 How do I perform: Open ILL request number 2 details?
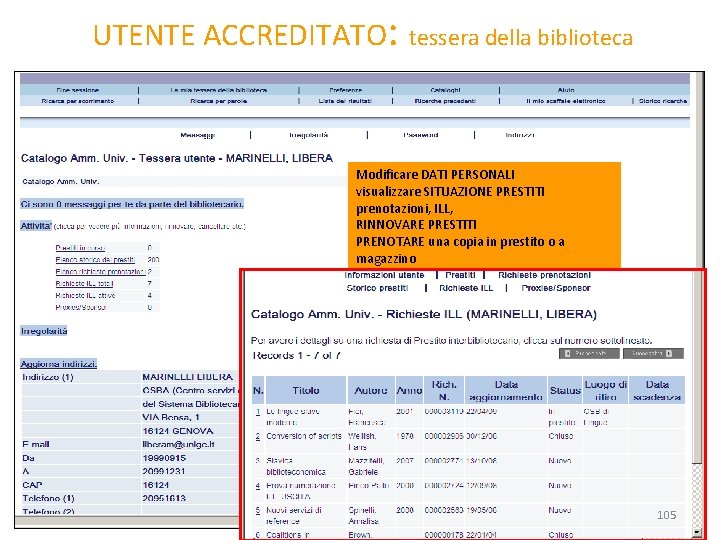(258, 436)
